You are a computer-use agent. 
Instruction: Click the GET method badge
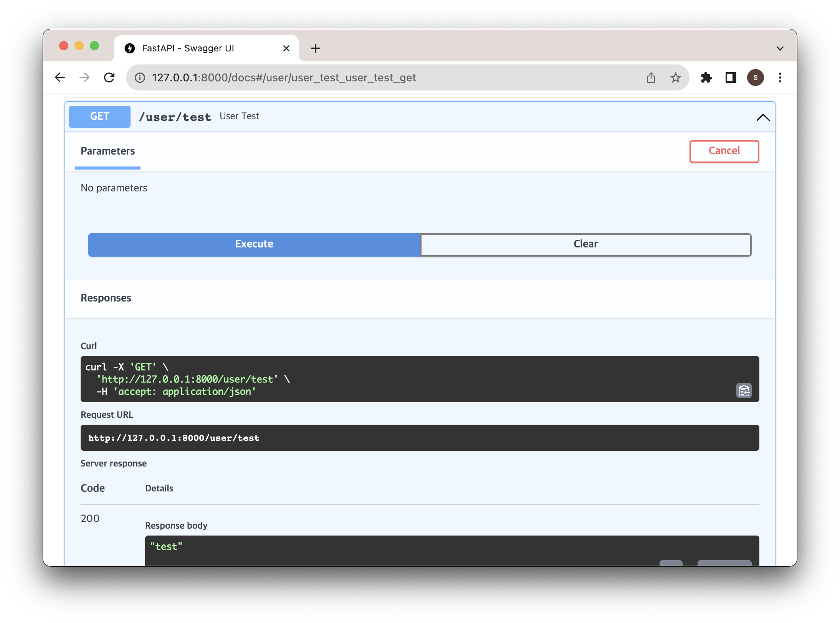point(100,117)
